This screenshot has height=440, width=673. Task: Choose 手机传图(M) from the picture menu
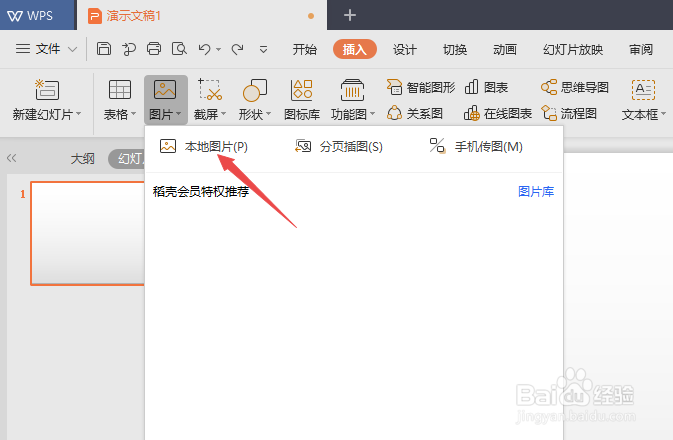click(x=476, y=146)
